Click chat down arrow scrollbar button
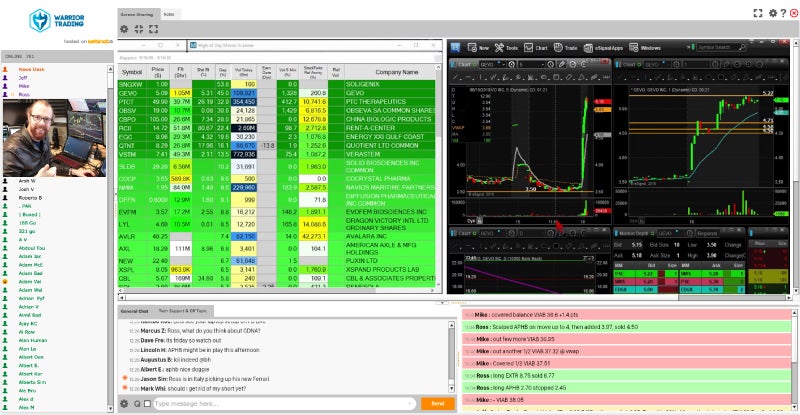Image resolution: width=800 pixels, height=415 pixels. point(452,388)
